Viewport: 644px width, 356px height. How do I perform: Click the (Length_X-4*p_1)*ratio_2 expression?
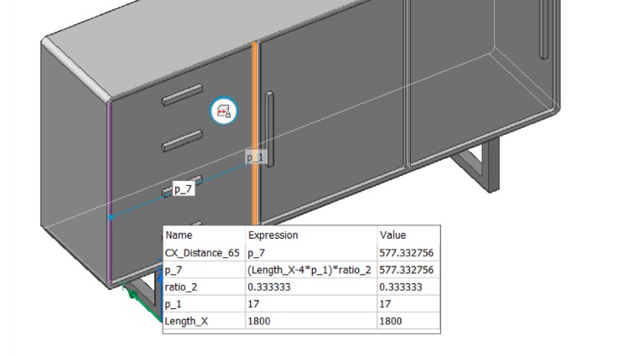311,270
